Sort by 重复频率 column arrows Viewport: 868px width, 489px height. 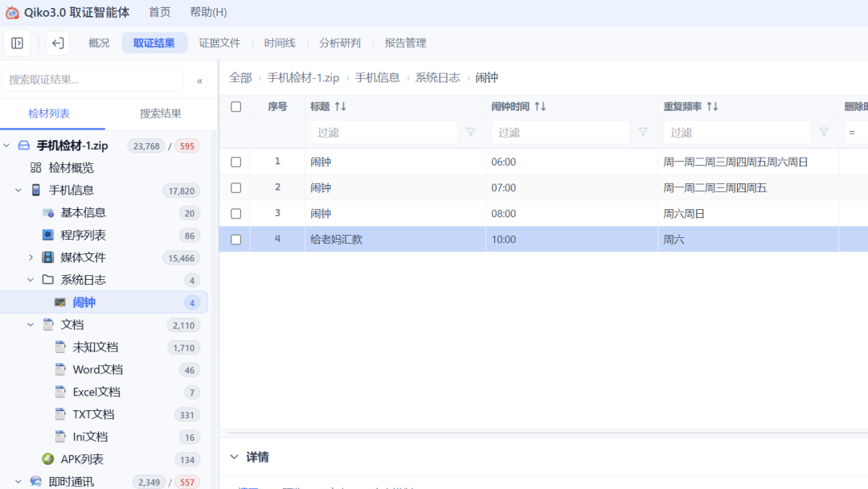pyautogui.click(x=712, y=106)
